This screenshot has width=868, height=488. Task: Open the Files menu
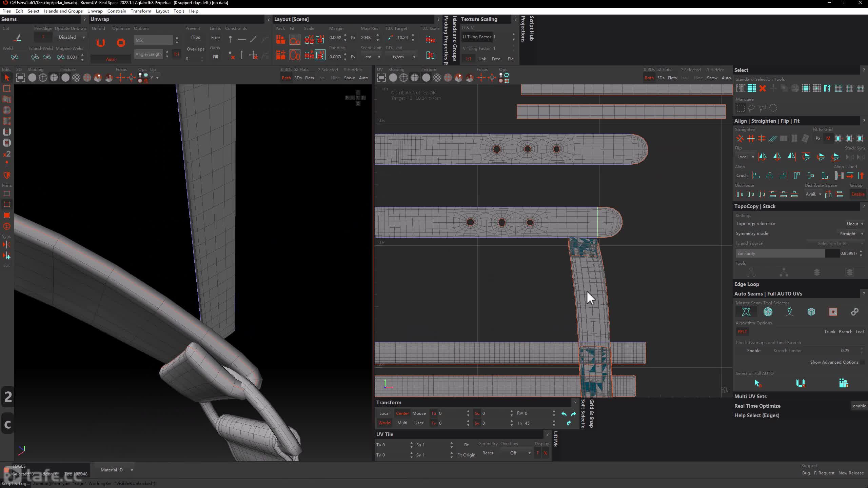pyautogui.click(x=6, y=11)
